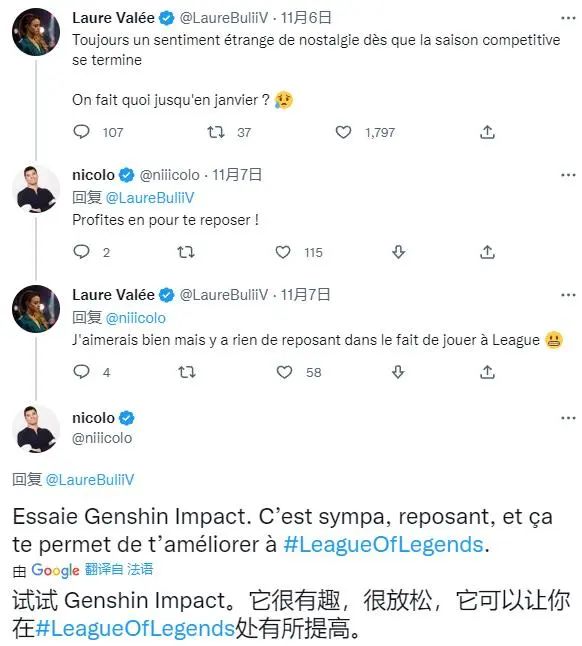Viewport: 582px width, 646px height.
Task: Open more options on nicolo's November 7 reply
Action: pyautogui.click(x=568, y=175)
